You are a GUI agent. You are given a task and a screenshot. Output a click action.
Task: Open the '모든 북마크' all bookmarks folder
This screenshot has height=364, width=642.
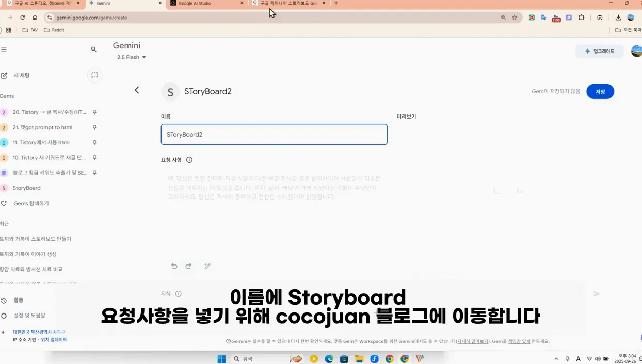coord(628,30)
